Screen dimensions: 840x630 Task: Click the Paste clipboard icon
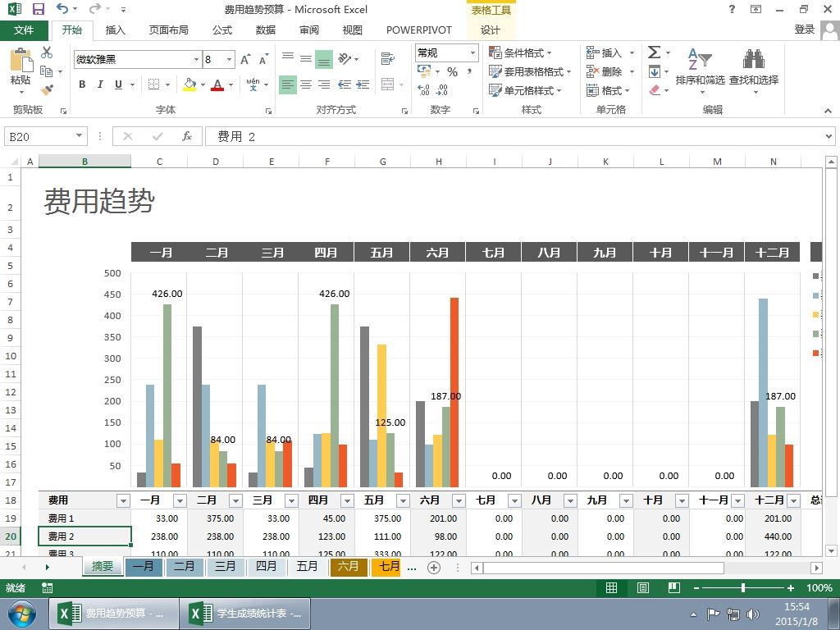[21, 60]
